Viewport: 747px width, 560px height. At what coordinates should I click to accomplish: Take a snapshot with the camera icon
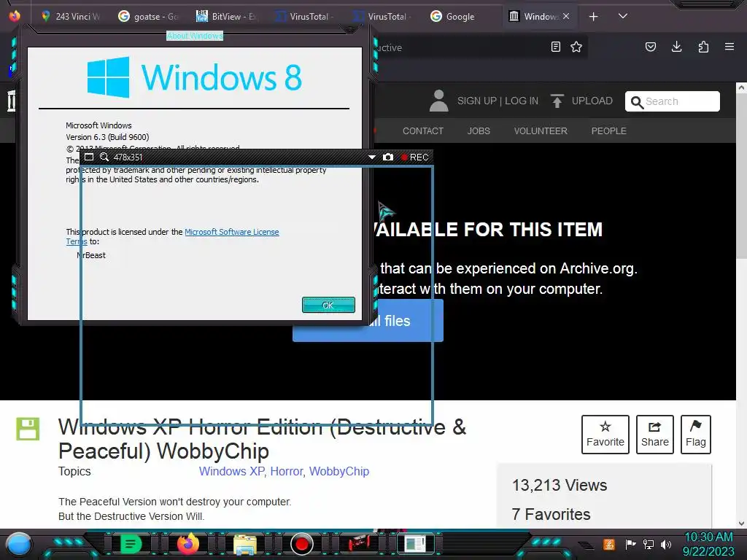coord(388,157)
